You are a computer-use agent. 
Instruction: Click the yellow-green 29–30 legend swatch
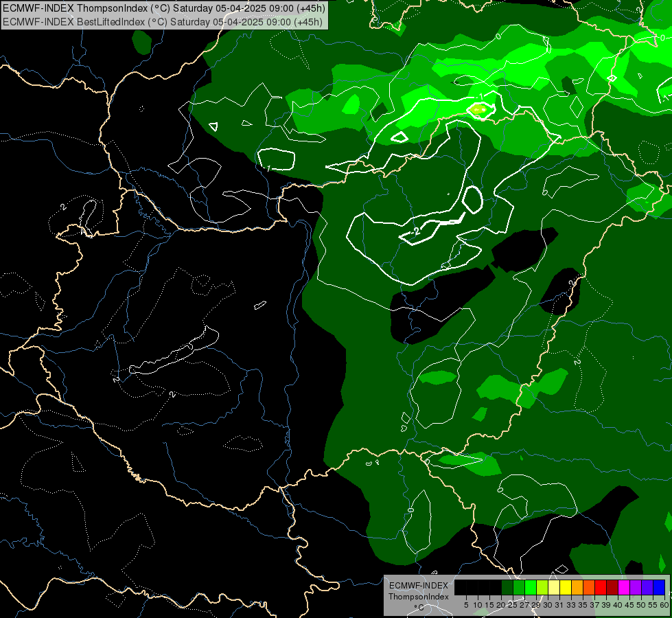click(x=542, y=587)
